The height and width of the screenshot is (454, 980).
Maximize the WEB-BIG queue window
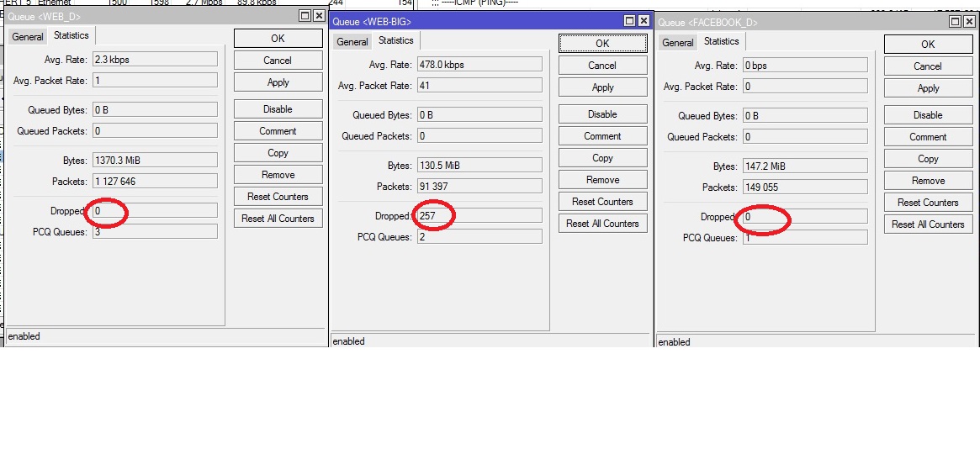[630, 21]
